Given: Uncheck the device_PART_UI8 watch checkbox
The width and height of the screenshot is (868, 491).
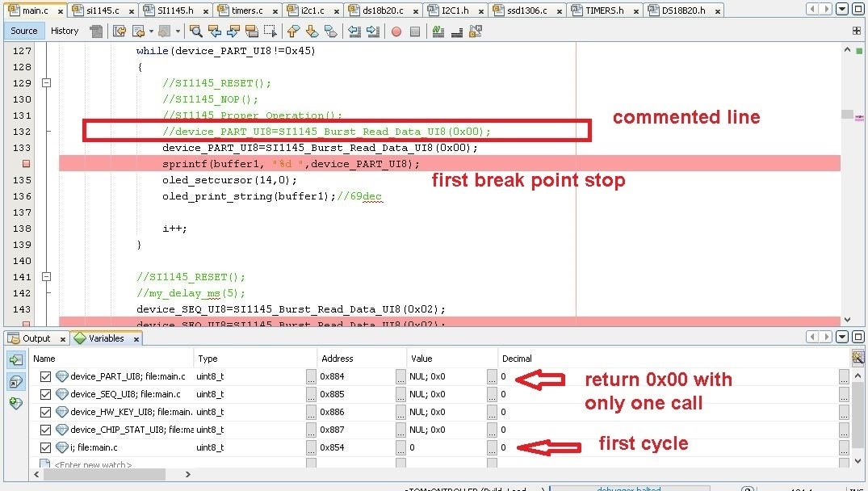Looking at the screenshot, I should coord(45,376).
